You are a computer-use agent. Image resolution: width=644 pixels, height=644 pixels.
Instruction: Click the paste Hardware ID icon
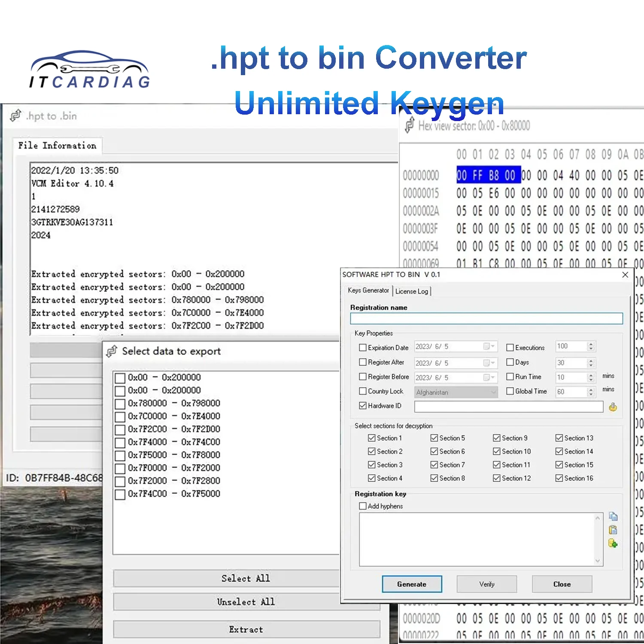pos(613,407)
